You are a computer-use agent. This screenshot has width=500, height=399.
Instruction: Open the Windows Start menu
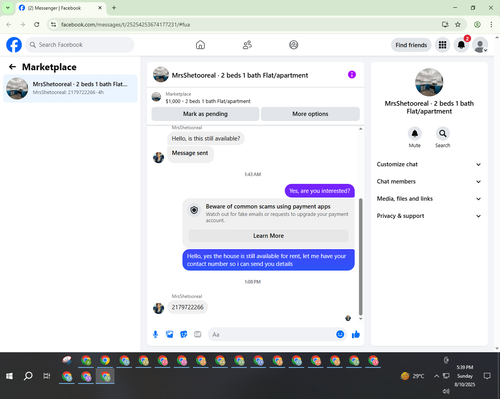9,376
